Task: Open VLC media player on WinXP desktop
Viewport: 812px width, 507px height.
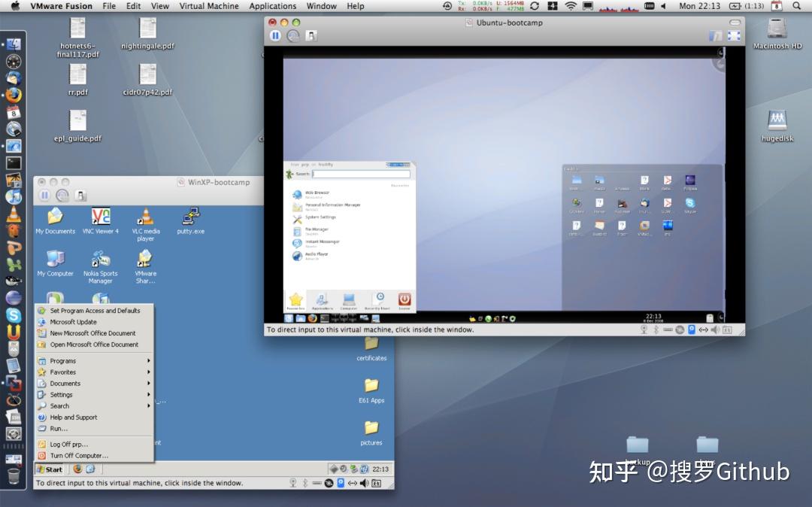Action: click(x=146, y=224)
